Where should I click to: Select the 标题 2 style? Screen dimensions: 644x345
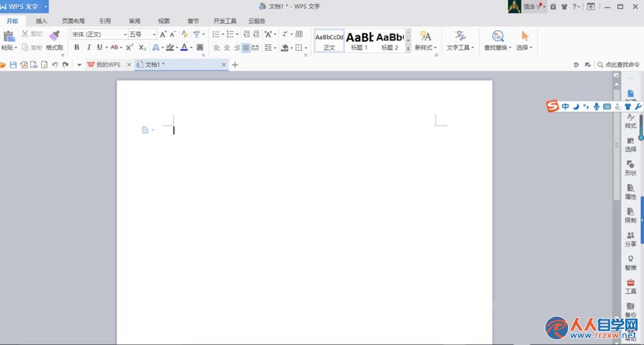pyautogui.click(x=390, y=41)
